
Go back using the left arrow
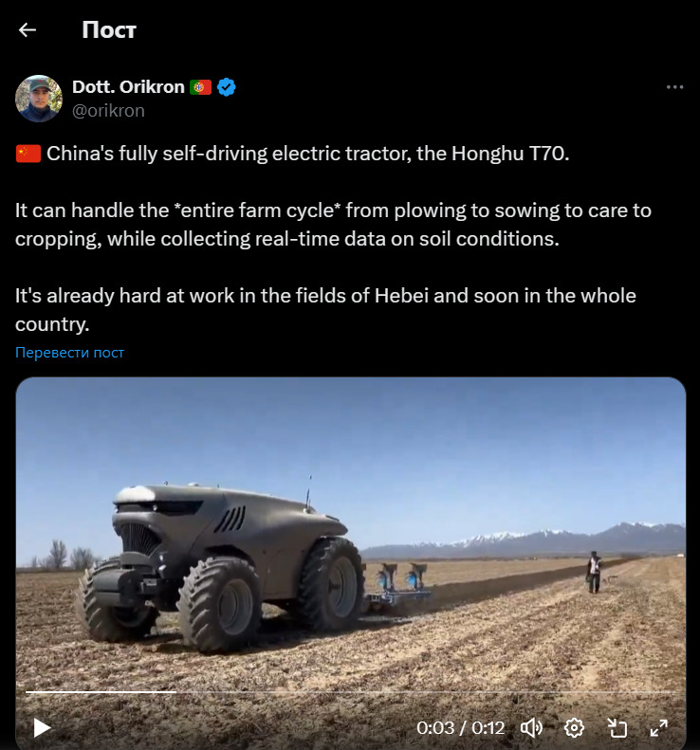point(28,30)
